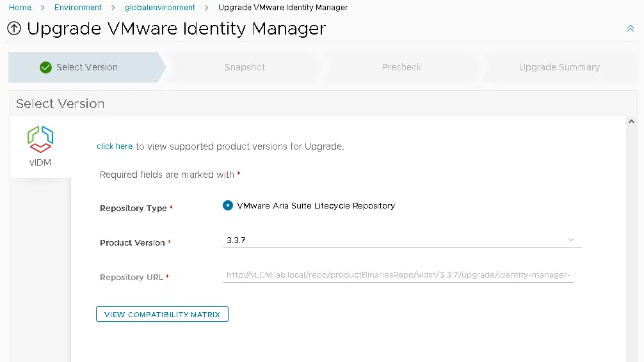
Task: Go to the Upgrade Summary step
Action: click(x=559, y=67)
